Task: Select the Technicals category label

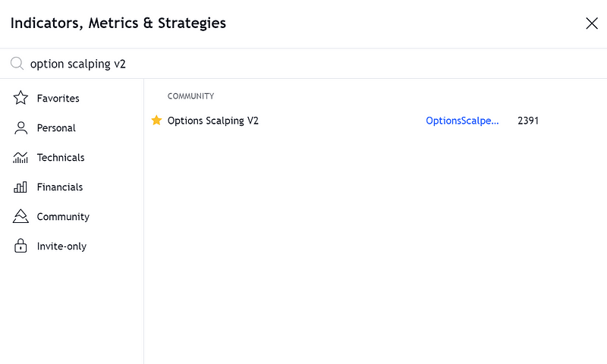Action: coord(61,158)
